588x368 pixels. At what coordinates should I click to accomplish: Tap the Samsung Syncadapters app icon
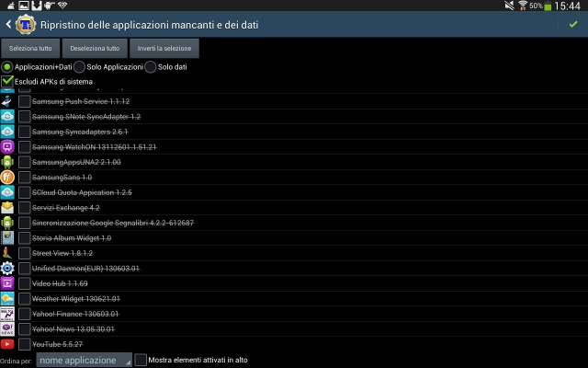[x=7, y=132]
